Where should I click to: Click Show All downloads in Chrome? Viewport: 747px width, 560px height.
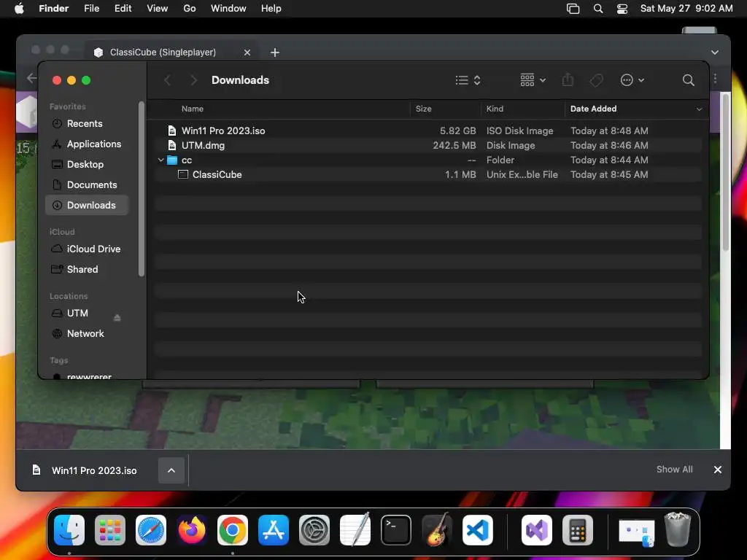coord(674,470)
